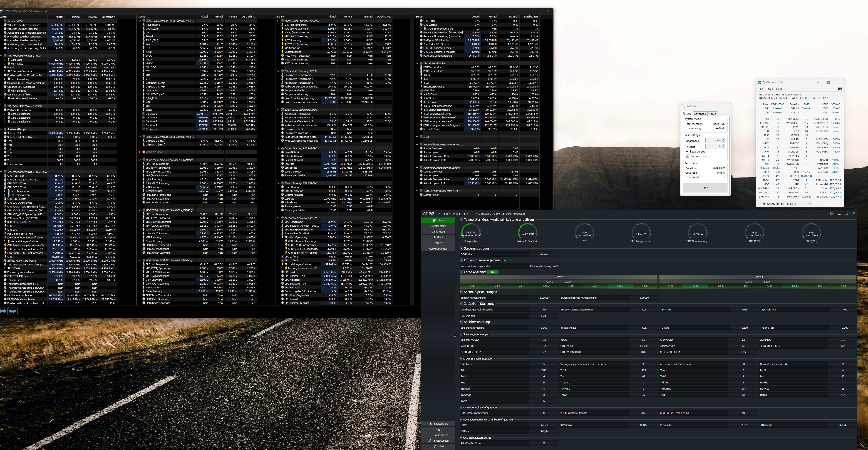
Task: Click the Zurücksetzen reset icon
Action: [x=430, y=435]
